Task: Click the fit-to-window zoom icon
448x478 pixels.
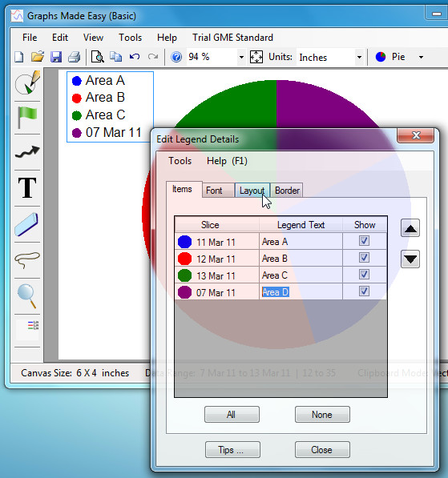Action: [256, 57]
